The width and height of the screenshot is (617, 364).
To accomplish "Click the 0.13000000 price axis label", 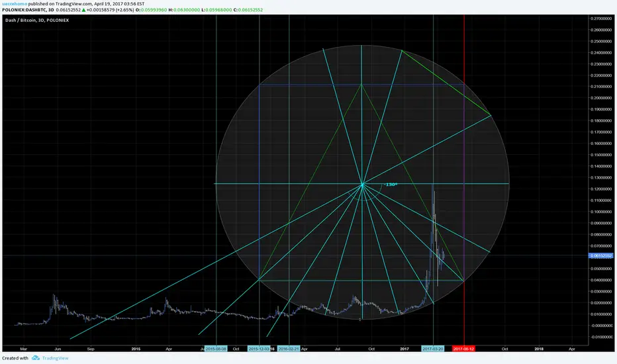I will tap(601, 177).
